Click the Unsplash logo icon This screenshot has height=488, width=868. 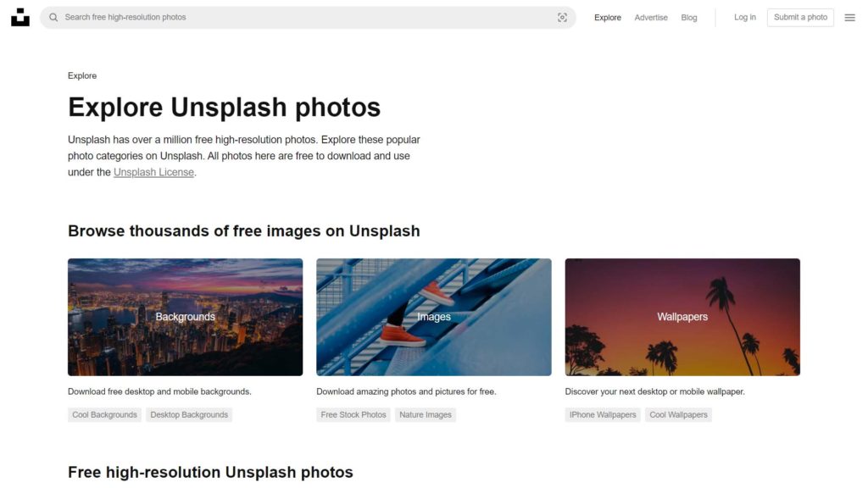click(20, 17)
